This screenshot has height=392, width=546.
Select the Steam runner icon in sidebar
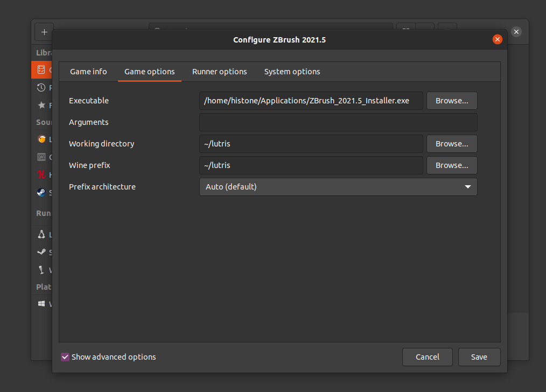[41, 252]
